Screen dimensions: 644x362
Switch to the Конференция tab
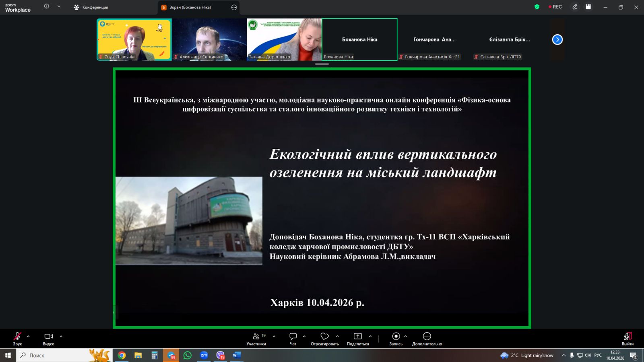pos(91,7)
